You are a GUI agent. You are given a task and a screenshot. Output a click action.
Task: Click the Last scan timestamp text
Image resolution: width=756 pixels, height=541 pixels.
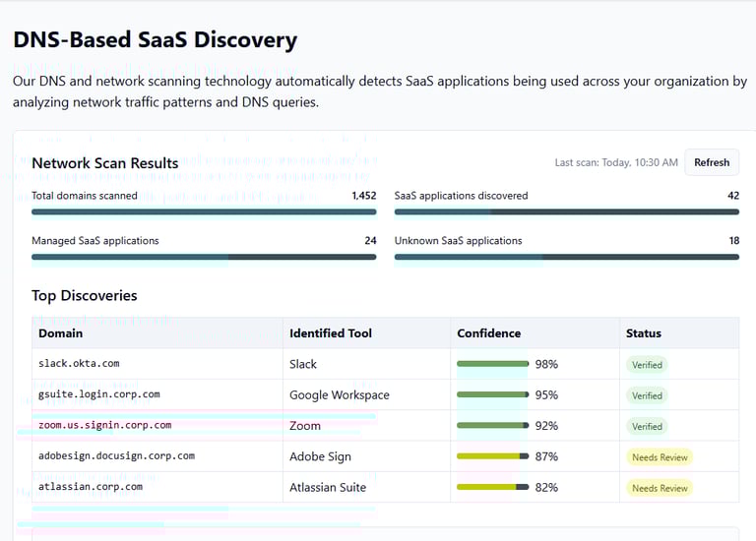pyautogui.click(x=616, y=163)
